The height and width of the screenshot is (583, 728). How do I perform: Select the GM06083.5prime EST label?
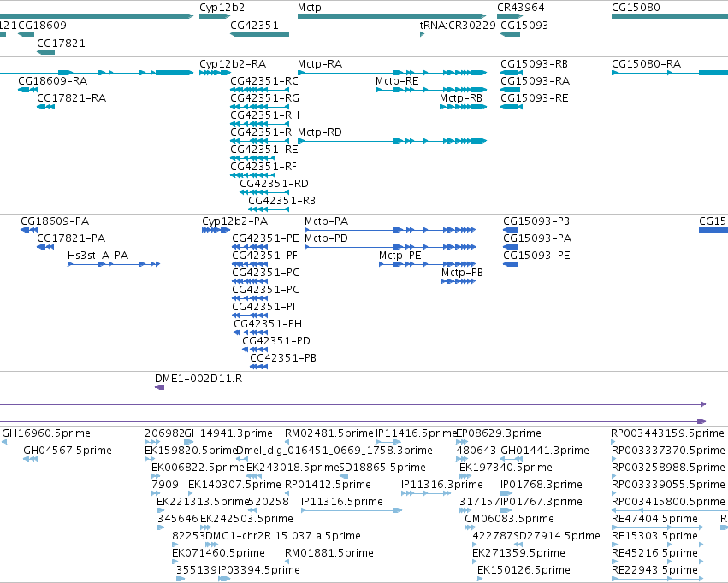(509, 519)
